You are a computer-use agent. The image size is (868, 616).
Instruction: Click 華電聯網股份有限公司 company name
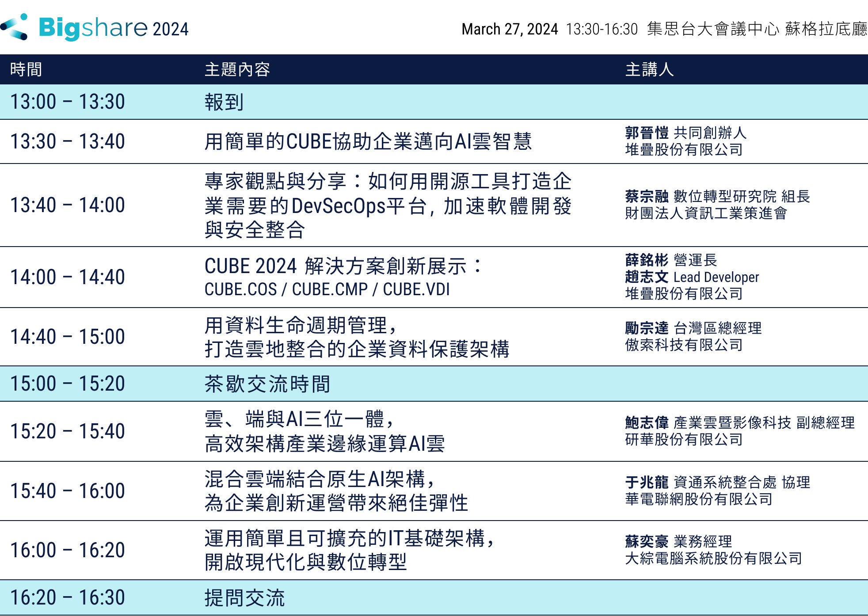699,499
